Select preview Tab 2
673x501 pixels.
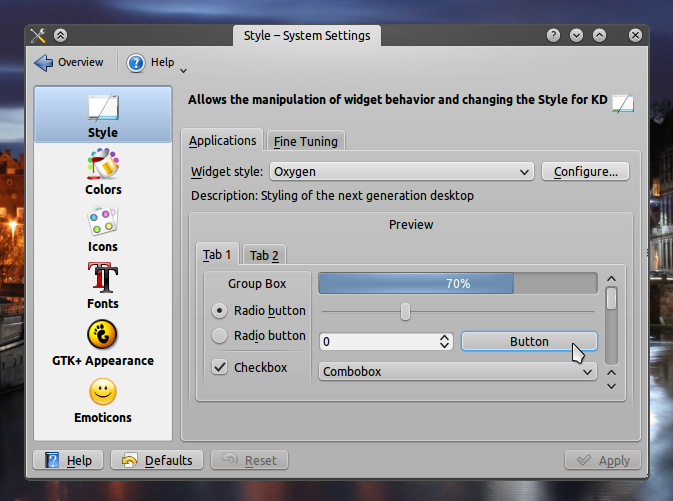point(264,255)
